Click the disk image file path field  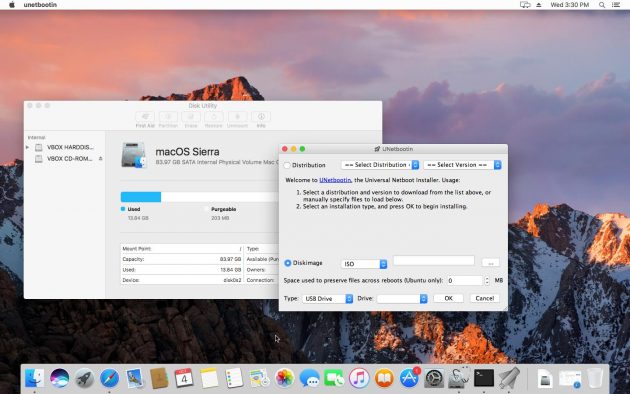pyautogui.click(x=434, y=260)
